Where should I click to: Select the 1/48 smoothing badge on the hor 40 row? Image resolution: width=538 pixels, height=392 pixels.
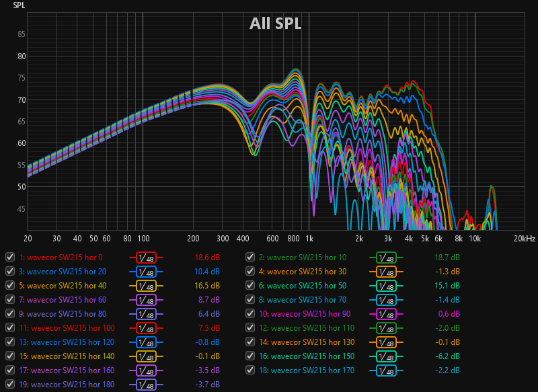coord(146,286)
